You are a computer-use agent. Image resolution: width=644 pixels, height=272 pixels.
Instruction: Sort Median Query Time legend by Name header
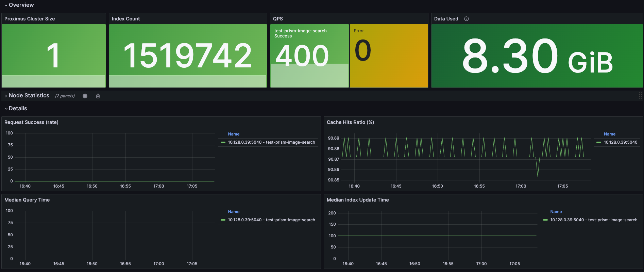[234, 212]
